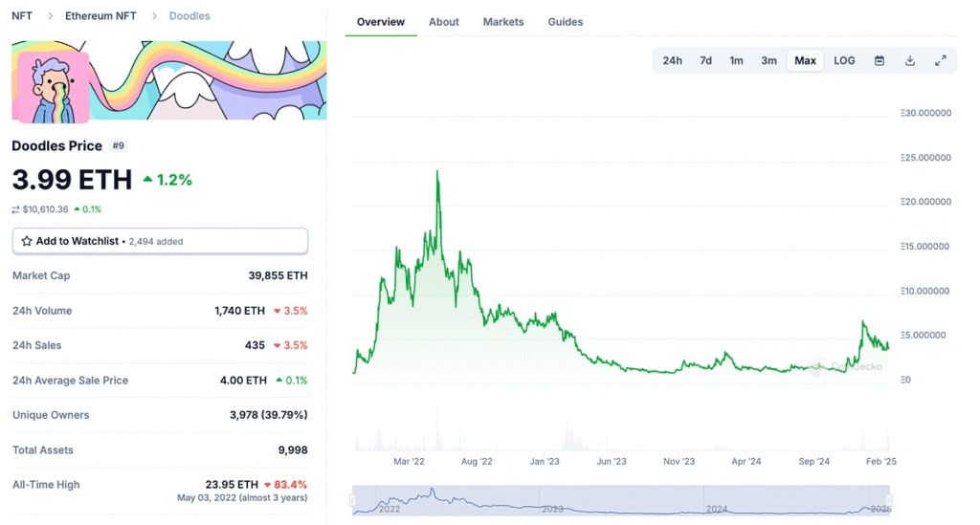980x525 pixels.
Task: Click the Doodles breadcrumb item
Action: [189, 15]
